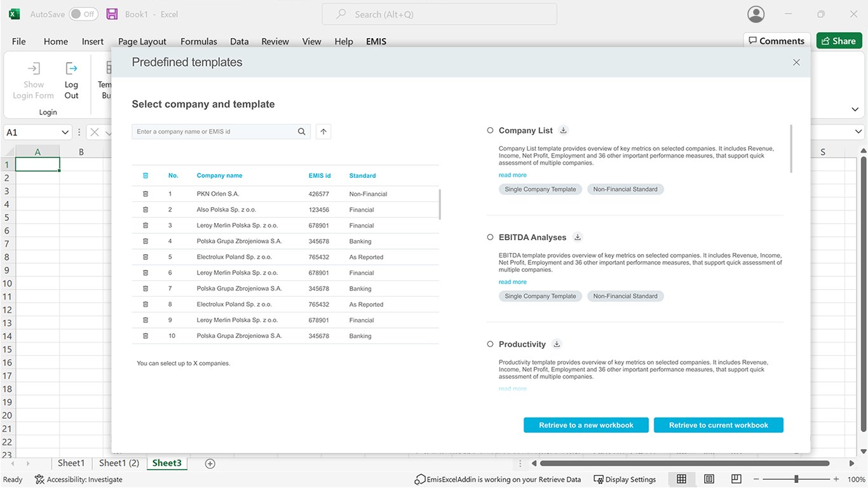Click Show Login Form in the ribbon
868x488 pixels.
click(34, 81)
